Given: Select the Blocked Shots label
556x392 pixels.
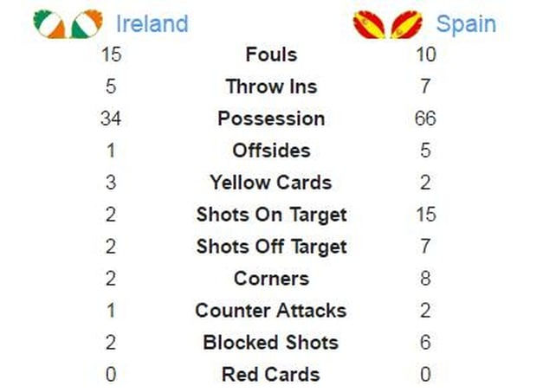Looking at the screenshot, I should [271, 343].
